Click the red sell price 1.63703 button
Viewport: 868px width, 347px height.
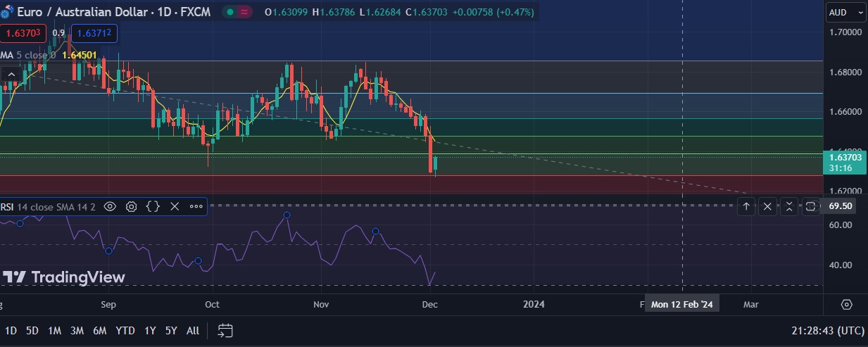click(x=24, y=33)
